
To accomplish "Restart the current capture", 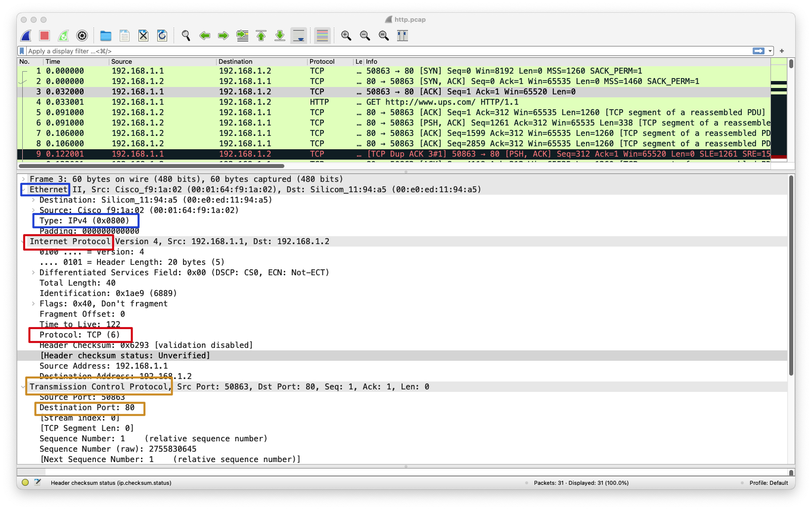I will (63, 35).
